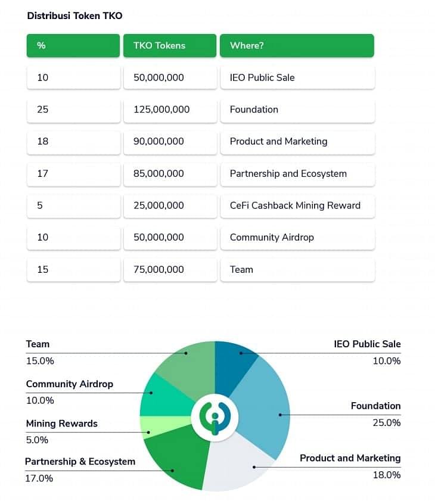Click the green '%' column header

(73, 46)
